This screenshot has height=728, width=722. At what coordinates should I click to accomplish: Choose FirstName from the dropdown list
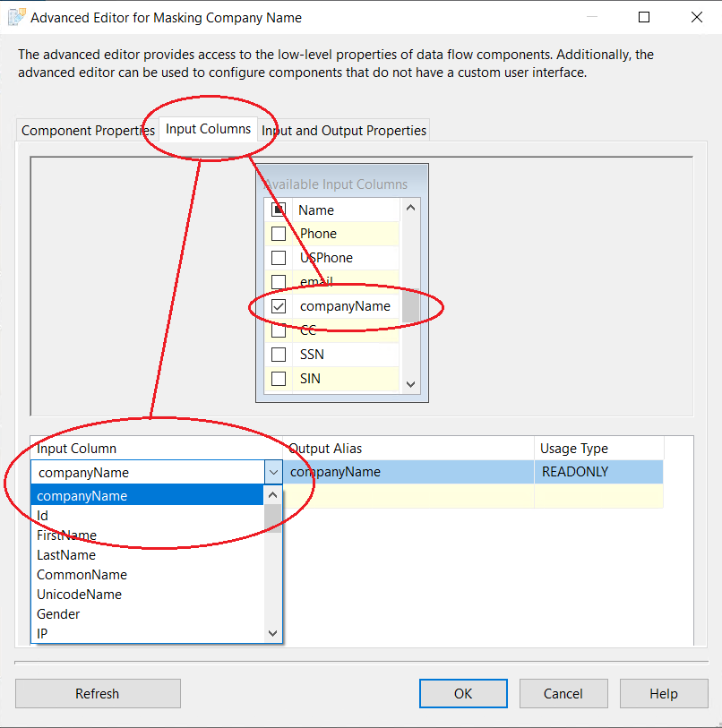[x=66, y=535]
